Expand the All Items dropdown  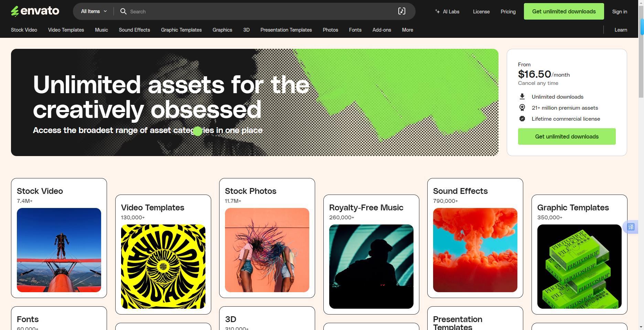94,11
